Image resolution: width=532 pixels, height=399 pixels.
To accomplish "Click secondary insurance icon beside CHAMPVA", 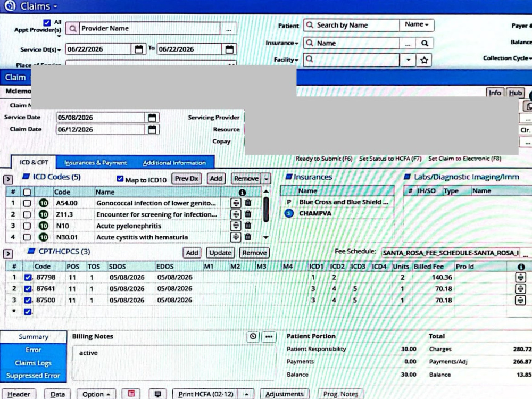I will pos(289,213).
